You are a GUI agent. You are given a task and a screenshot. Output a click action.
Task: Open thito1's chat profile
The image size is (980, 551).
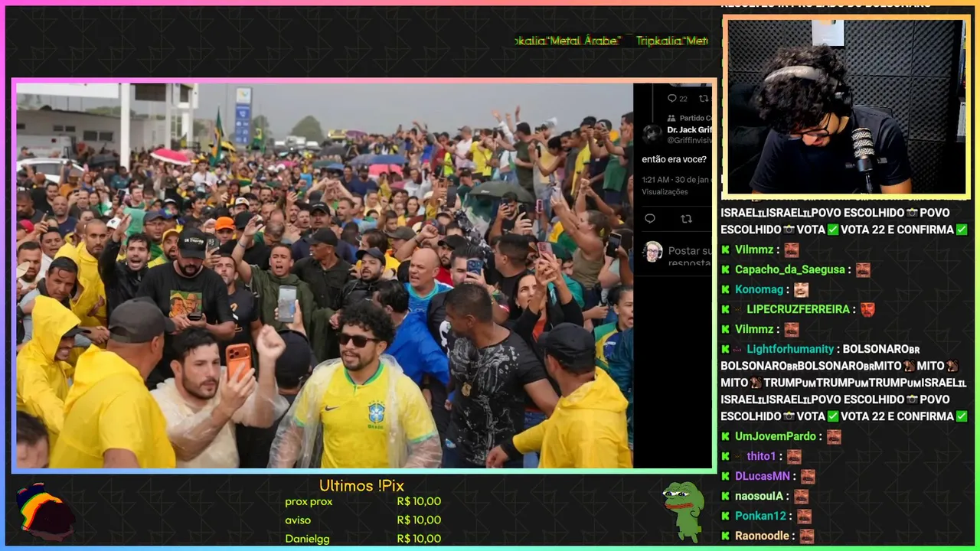coord(762,456)
